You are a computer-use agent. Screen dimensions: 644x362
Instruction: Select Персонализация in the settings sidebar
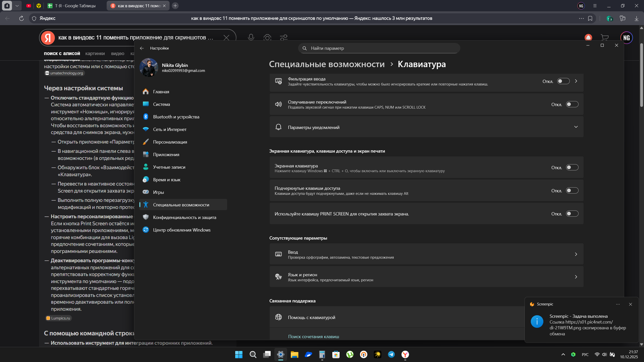coord(170,142)
